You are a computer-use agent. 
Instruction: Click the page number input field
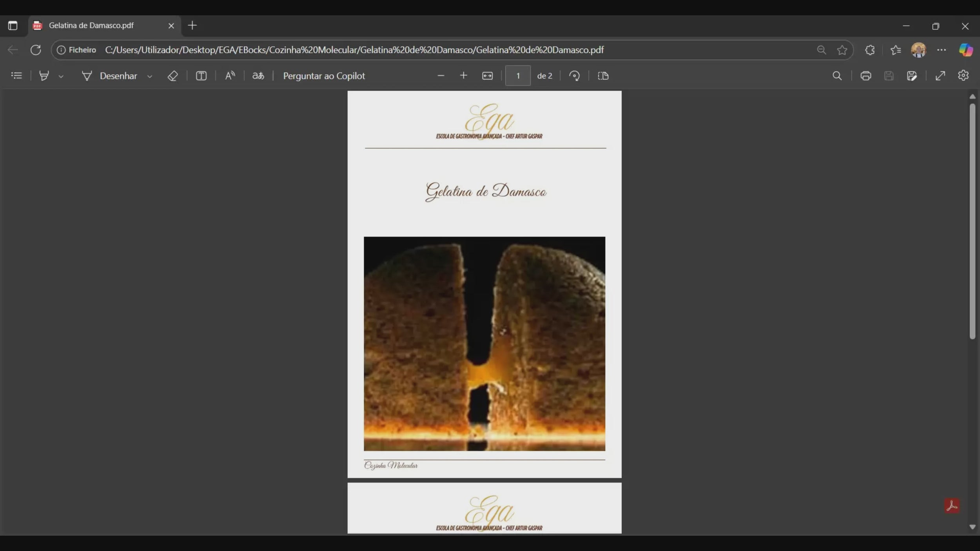click(517, 76)
